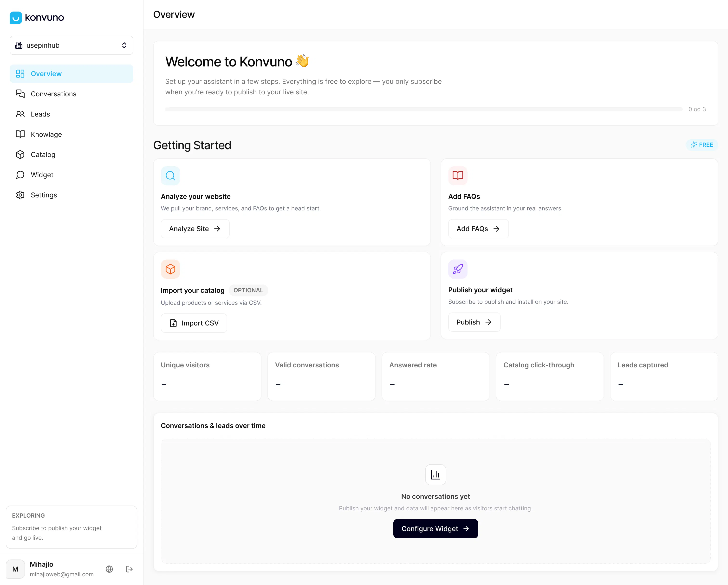Click the FREE plan badge
This screenshot has height=585, width=728.
point(702,145)
